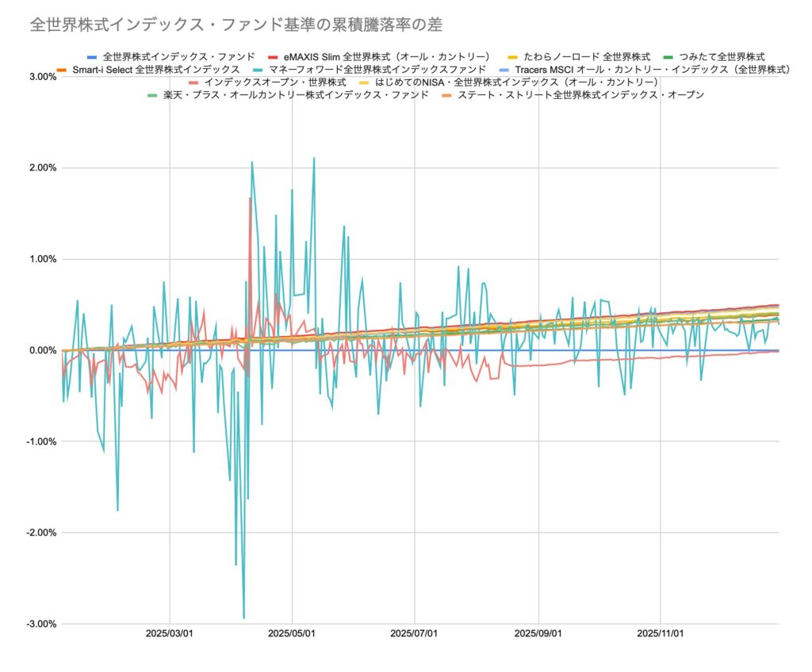This screenshot has width=812, height=672.
Task: Click the teal swatch for マネーフォワード全世界株式インデックスファンド
Action: [x=259, y=70]
